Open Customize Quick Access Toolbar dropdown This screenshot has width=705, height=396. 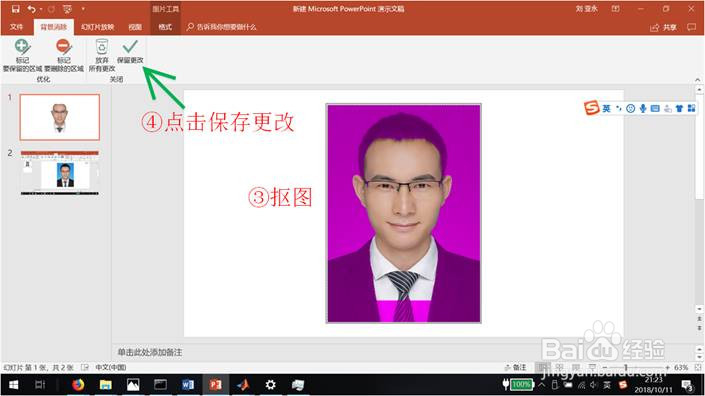pos(83,9)
